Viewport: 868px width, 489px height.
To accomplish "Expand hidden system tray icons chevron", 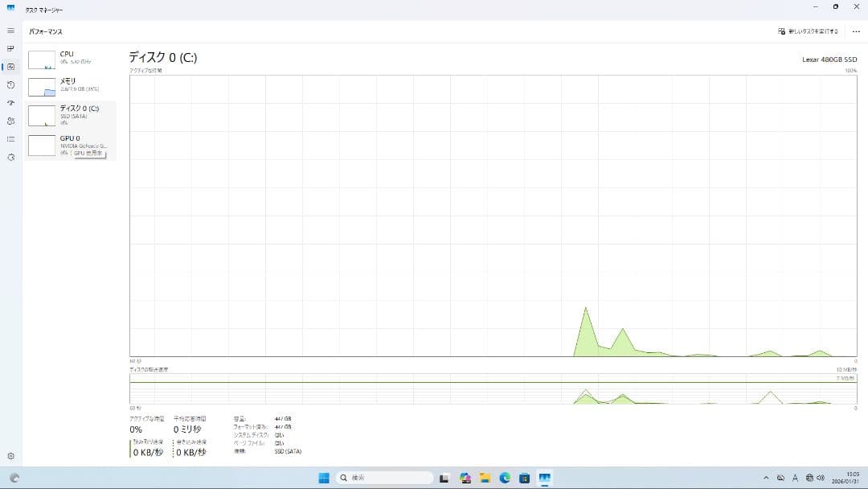I will (x=766, y=478).
